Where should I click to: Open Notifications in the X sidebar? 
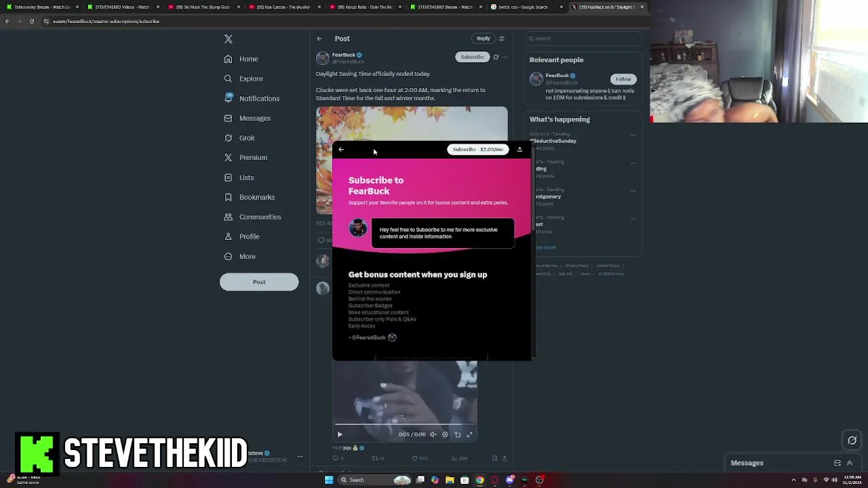tap(252, 98)
